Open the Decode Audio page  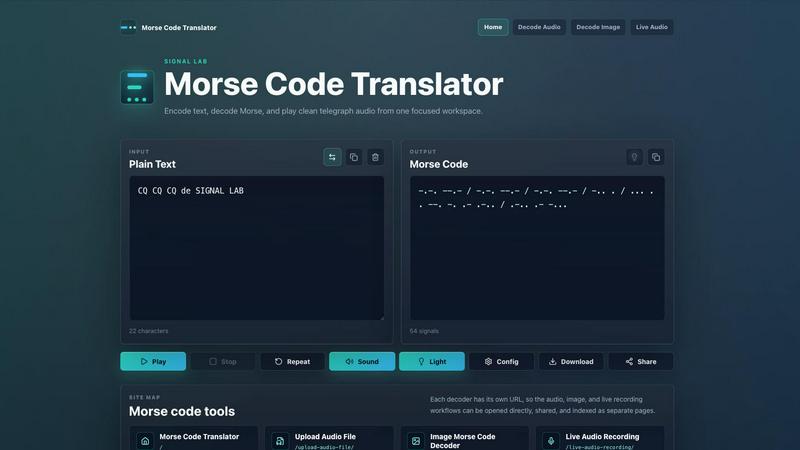pos(539,27)
